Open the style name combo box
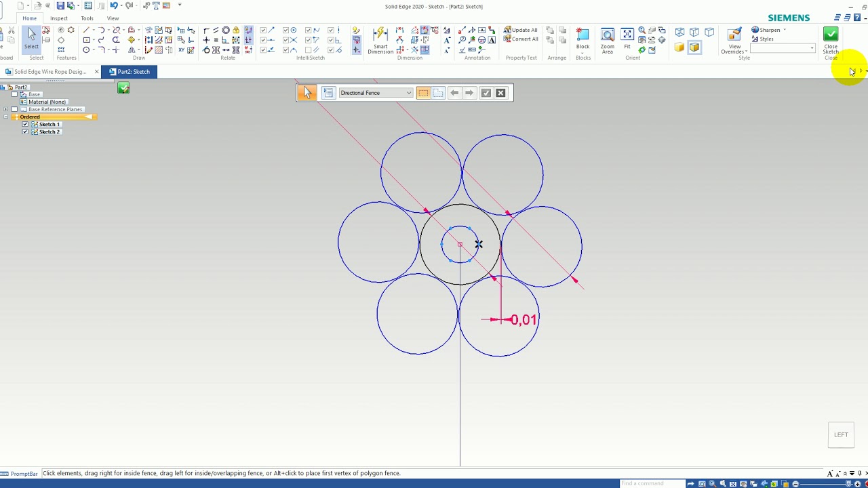 coord(783,48)
